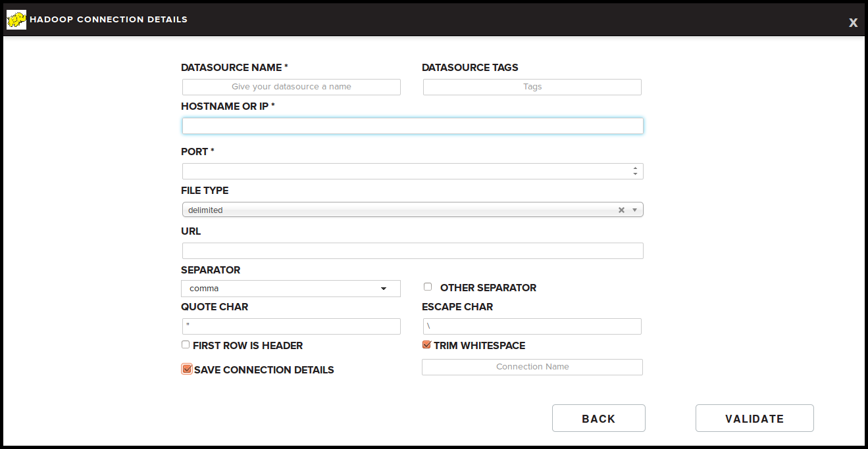The width and height of the screenshot is (868, 449).
Task: Clear the delimited file type selection
Action: pyautogui.click(x=621, y=210)
